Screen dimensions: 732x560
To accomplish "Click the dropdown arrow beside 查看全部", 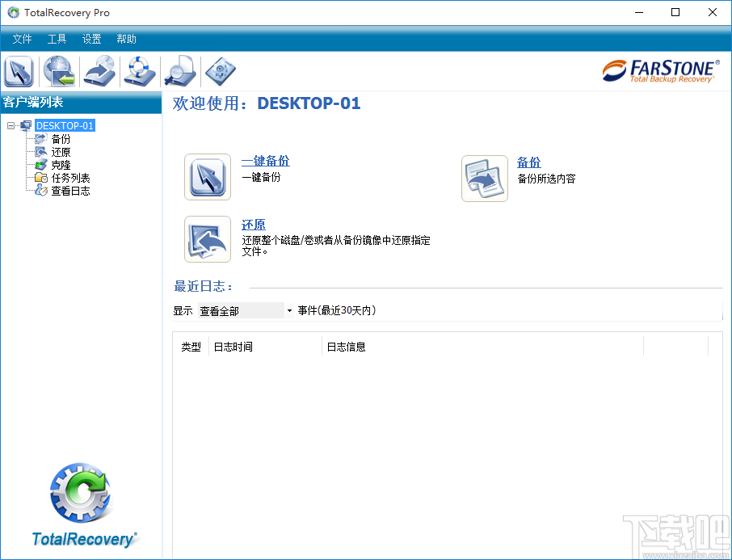I will (287, 310).
